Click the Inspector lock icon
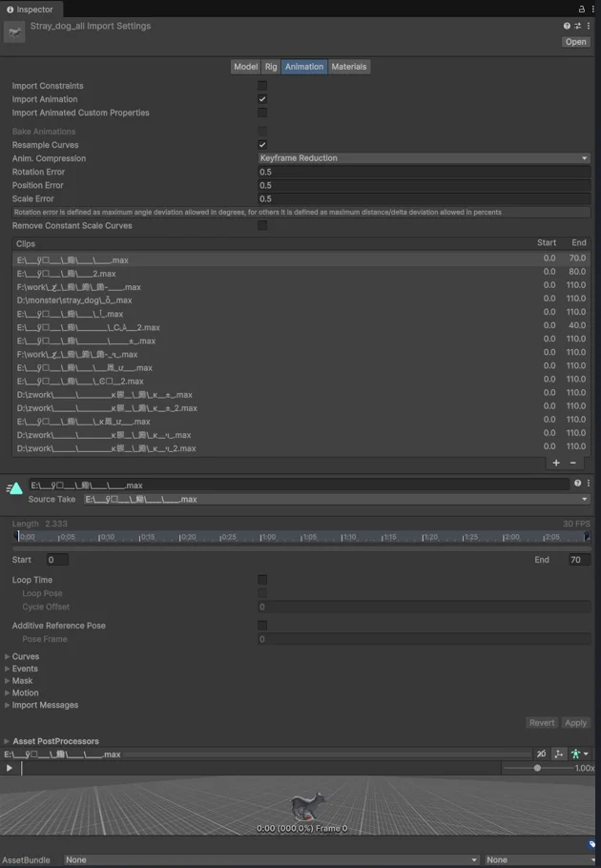The height and width of the screenshot is (868, 601). (582, 9)
